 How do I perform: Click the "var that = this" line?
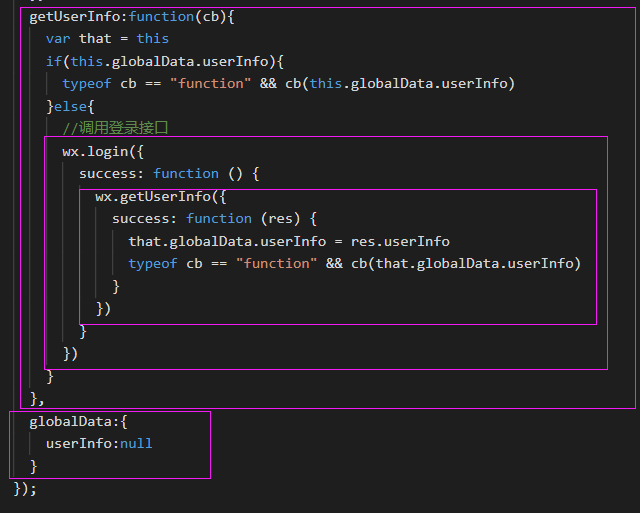point(107,39)
